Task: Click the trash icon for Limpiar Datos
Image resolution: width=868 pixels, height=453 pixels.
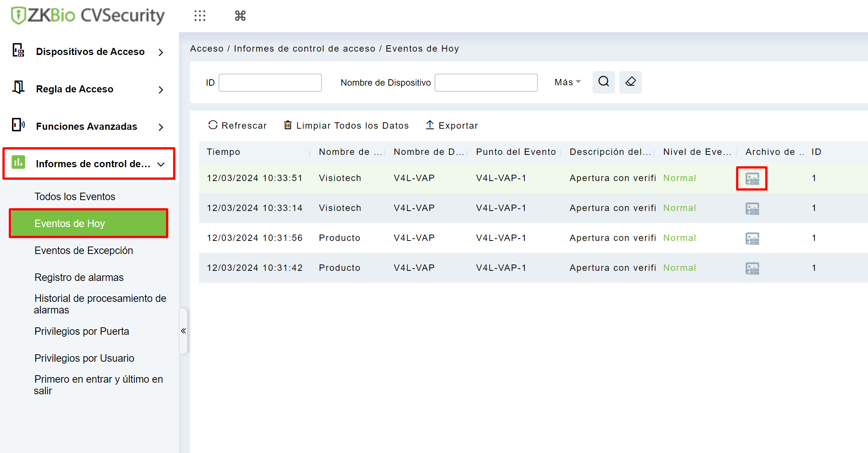Action: (x=287, y=125)
